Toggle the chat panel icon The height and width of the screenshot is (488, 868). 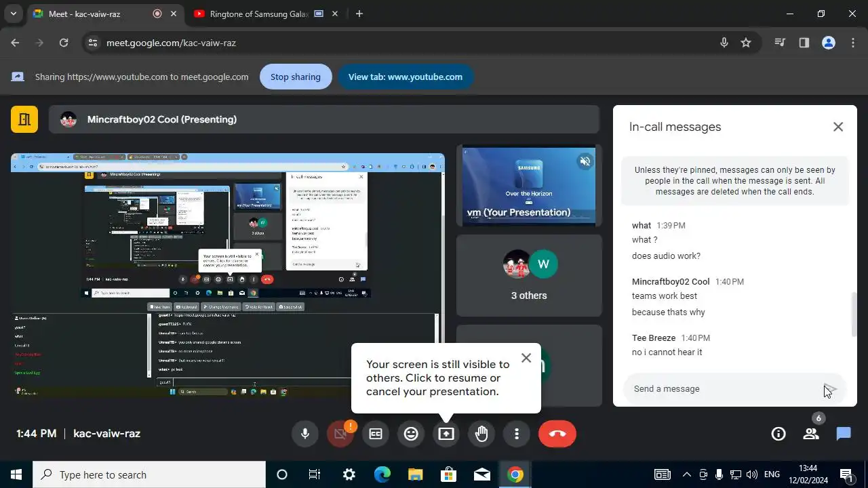coord(844,434)
